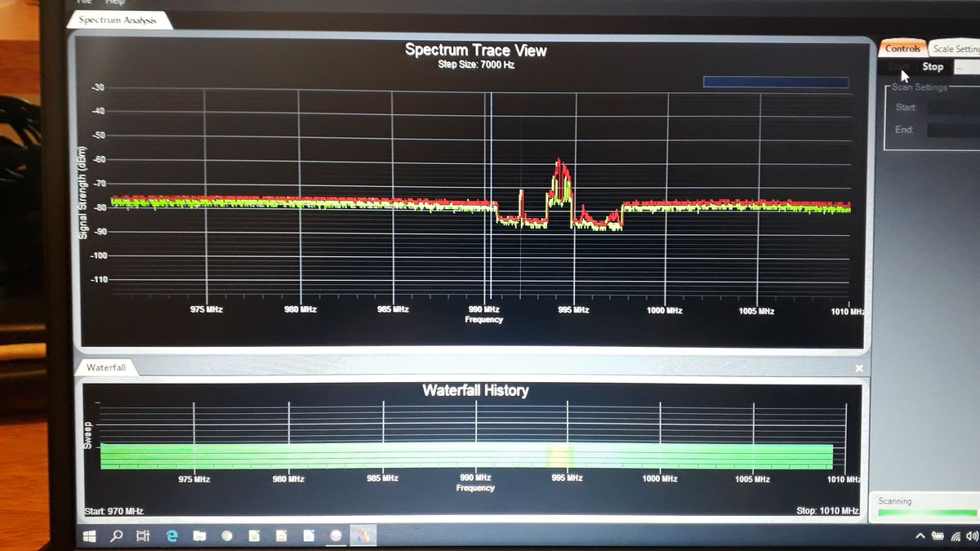Click the 'Start: 970 MHz' status text
Viewport: 980px width, 551px height.
(114, 512)
